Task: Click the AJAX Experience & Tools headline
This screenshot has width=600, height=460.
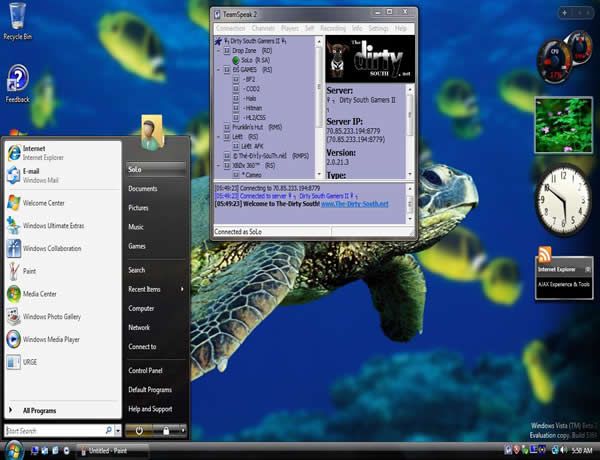Action: pyautogui.click(x=564, y=284)
